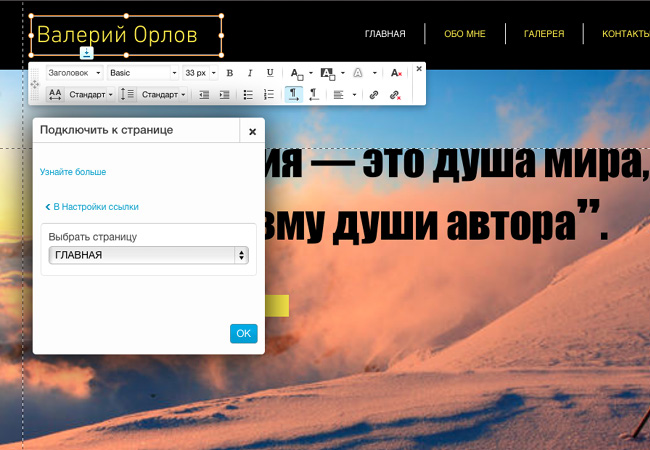This screenshot has width=650, height=450.
Task: Close the Подключить к странице dialog
Action: click(x=252, y=131)
